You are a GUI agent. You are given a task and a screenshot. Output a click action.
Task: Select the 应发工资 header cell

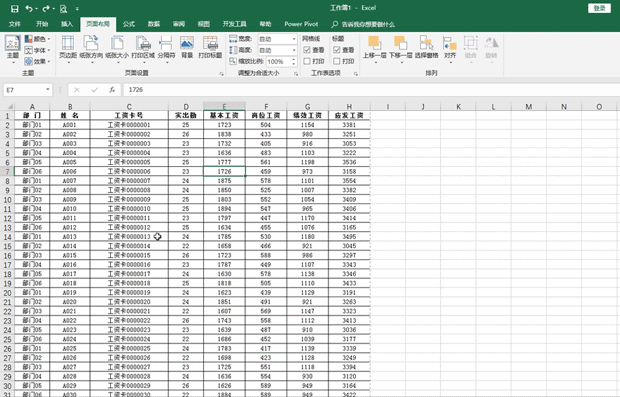349,115
